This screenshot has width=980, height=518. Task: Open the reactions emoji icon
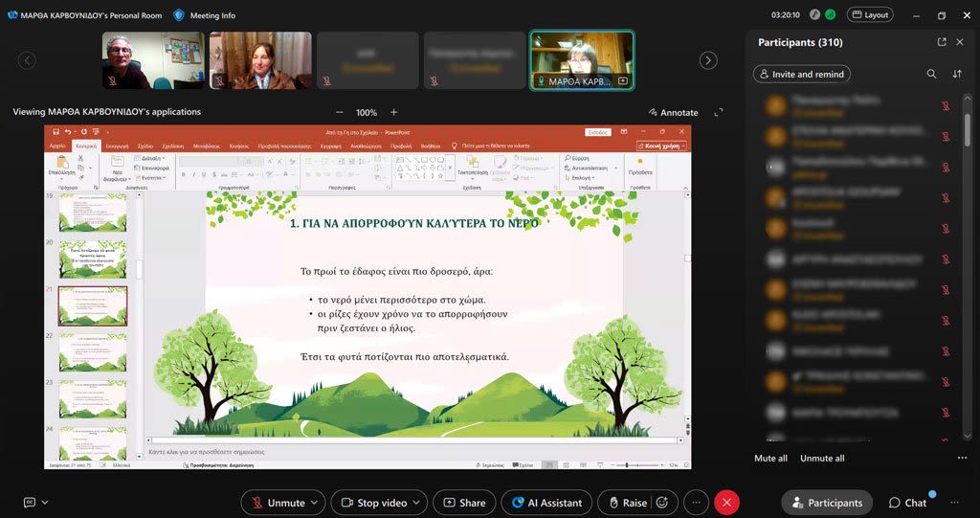661,503
